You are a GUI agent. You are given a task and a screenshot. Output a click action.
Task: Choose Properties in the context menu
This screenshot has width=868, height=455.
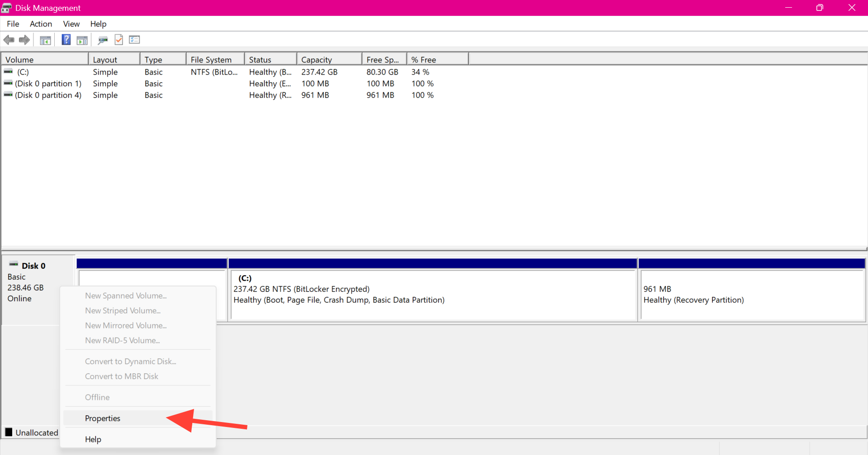tap(103, 418)
